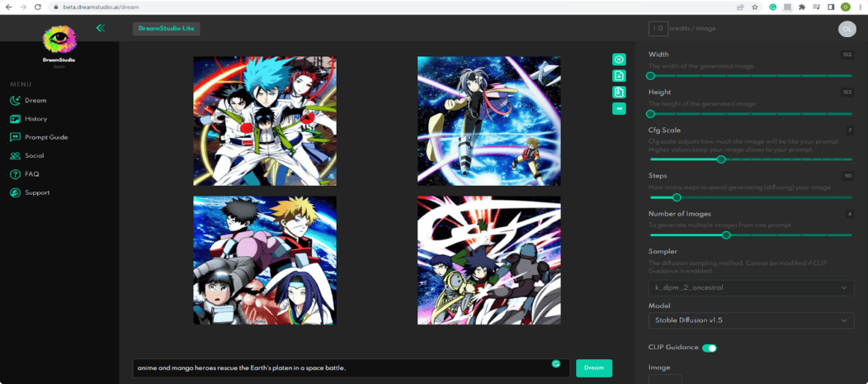Click the Number of Images value 4 badge

pos(849,213)
